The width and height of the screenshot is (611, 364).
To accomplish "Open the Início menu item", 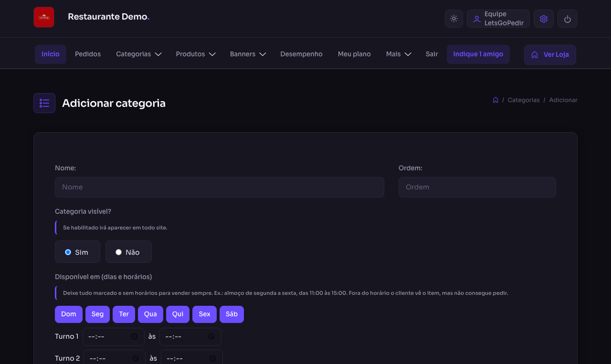I will [x=51, y=54].
